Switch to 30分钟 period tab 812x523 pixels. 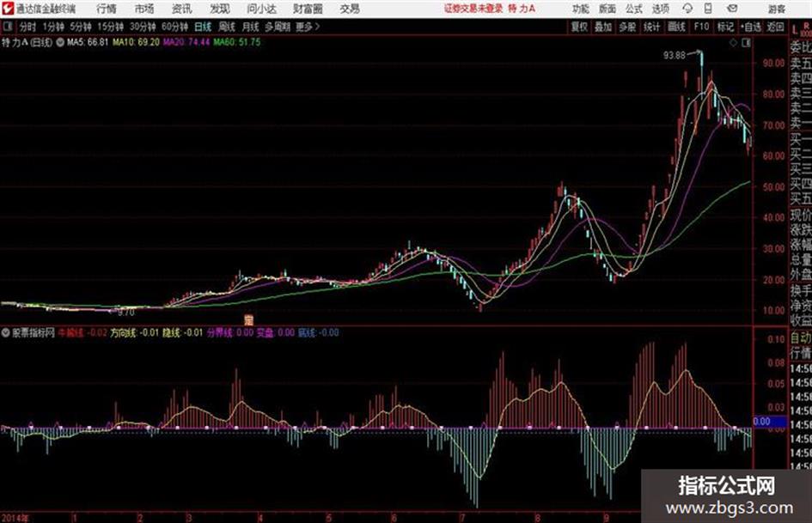pyautogui.click(x=143, y=27)
